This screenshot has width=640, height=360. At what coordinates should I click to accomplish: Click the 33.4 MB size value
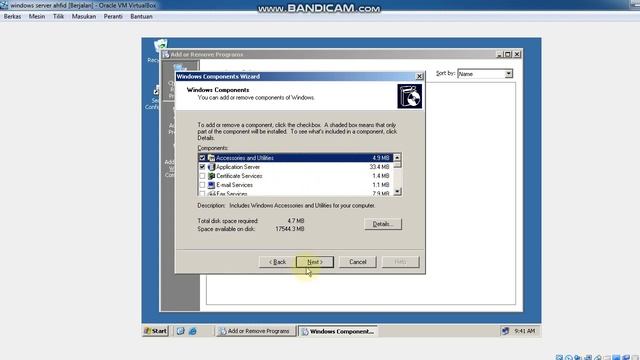379,167
